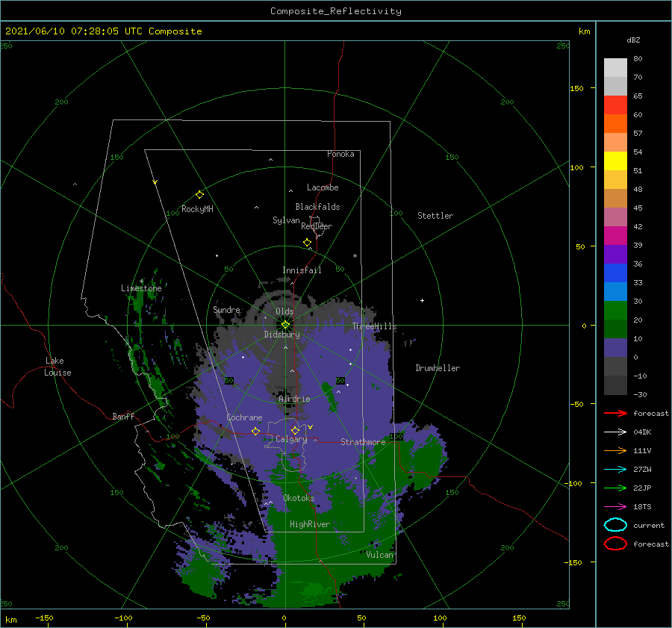672x628 pixels.
Task: Click the yellow diamond marker below RedDeer
Action: [308, 243]
